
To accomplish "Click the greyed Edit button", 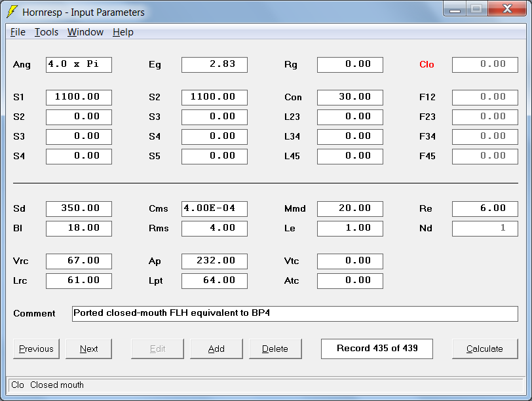I will 157,349.
